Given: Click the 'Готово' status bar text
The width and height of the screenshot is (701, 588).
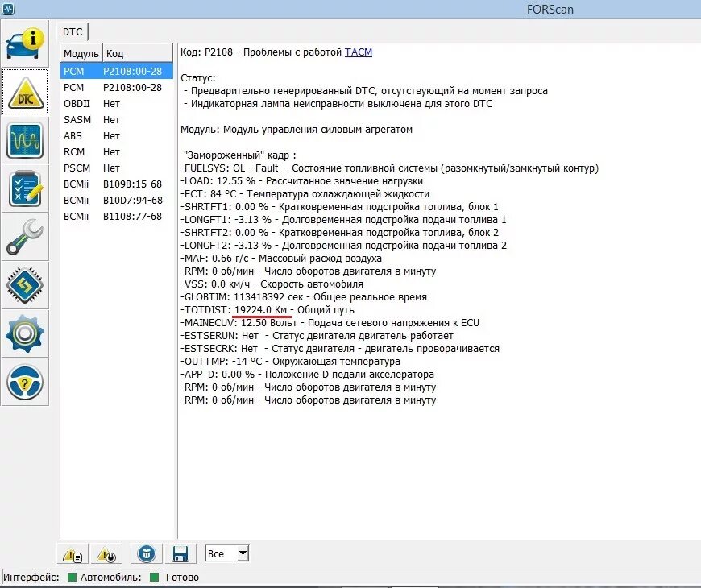Looking at the screenshot, I should click(182, 578).
